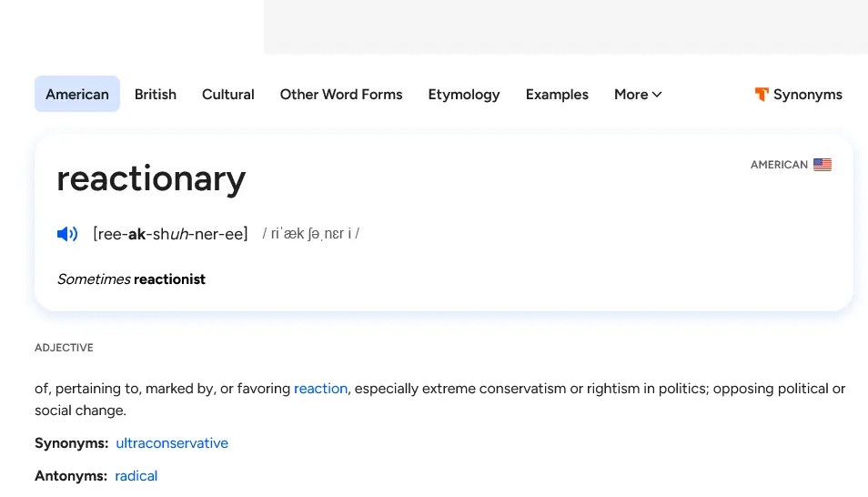Click the "Antonyms:" label
868x497 pixels.
click(71, 476)
